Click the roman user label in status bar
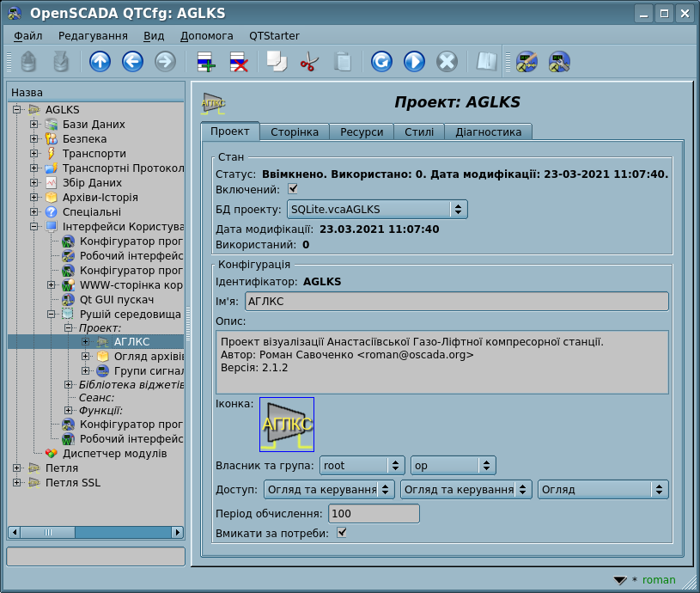 [x=659, y=579]
